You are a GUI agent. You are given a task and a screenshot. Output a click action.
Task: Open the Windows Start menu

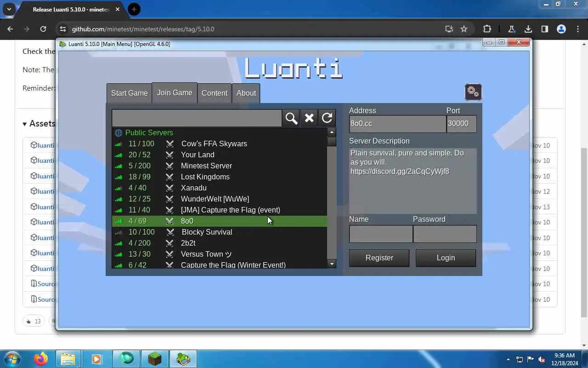(12, 359)
